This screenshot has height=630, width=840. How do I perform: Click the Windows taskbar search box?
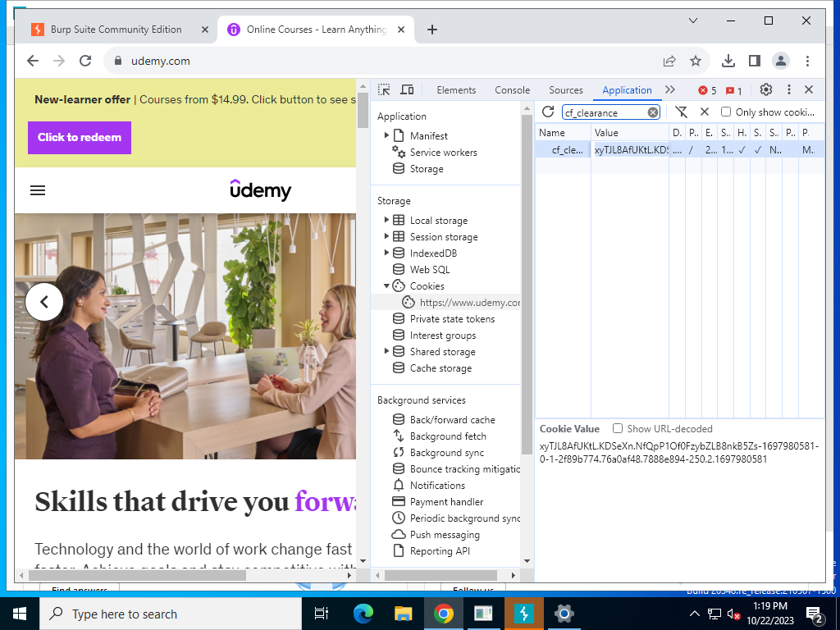171,614
